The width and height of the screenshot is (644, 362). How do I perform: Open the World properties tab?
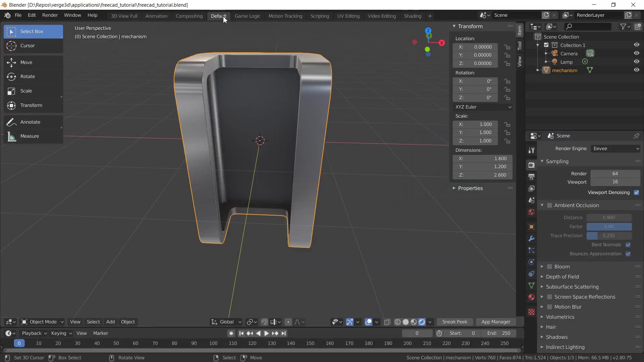(x=531, y=212)
